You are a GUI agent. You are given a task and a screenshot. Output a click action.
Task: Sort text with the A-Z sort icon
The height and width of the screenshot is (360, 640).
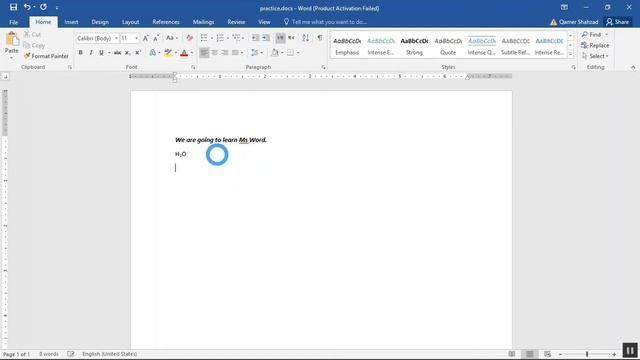pos(305,38)
